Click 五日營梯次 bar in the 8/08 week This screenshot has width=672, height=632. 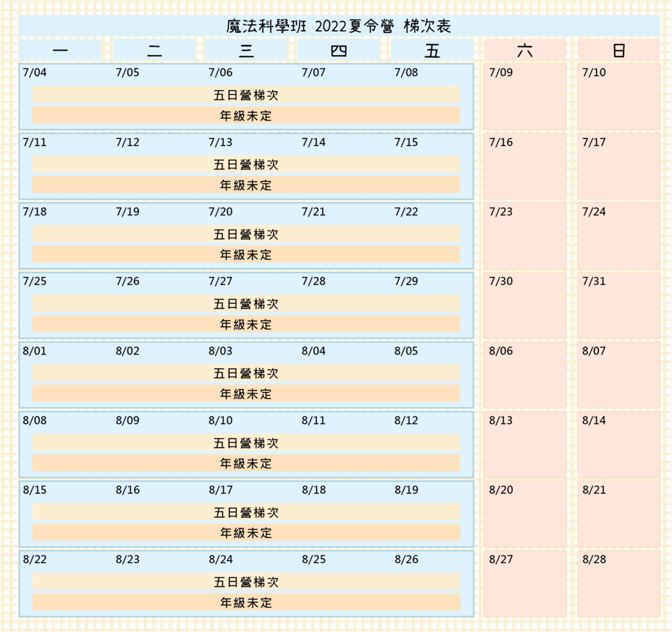pyautogui.click(x=247, y=442)
